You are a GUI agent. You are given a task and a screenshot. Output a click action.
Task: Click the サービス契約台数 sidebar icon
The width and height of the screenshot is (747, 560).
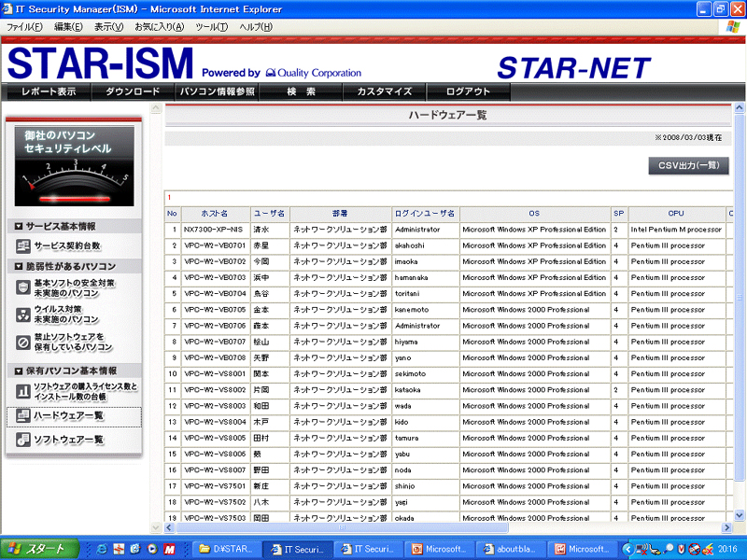click(x=22, y=246)
